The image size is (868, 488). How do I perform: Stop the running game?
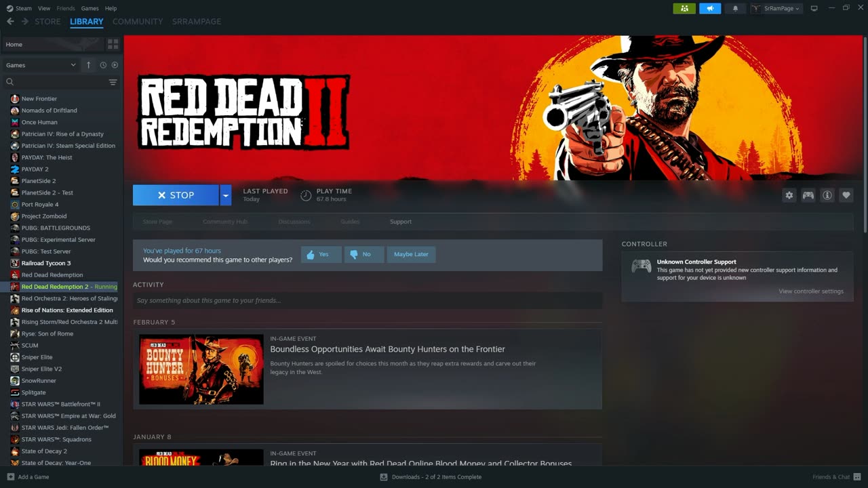[x=176, y=195]
